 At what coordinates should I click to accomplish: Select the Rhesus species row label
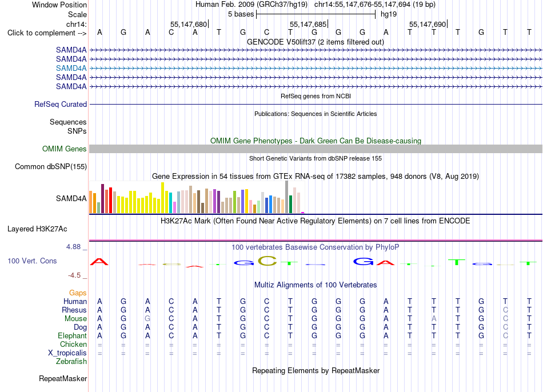click(x=74, y=310)
